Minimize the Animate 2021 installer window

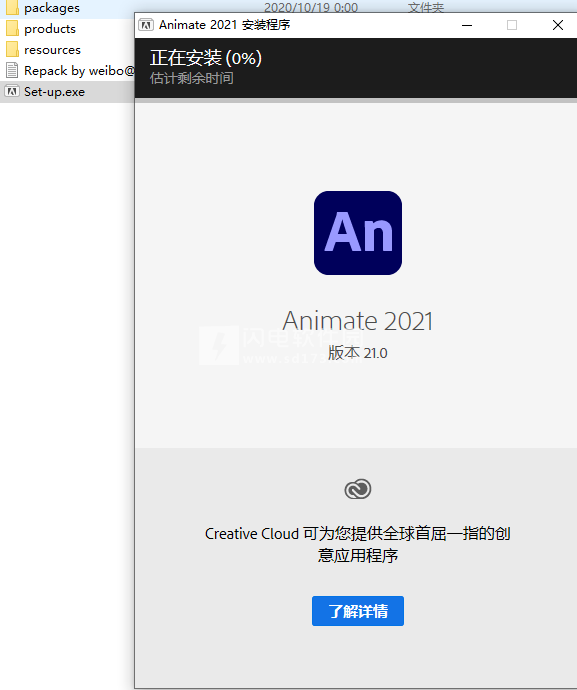(467, 25)
